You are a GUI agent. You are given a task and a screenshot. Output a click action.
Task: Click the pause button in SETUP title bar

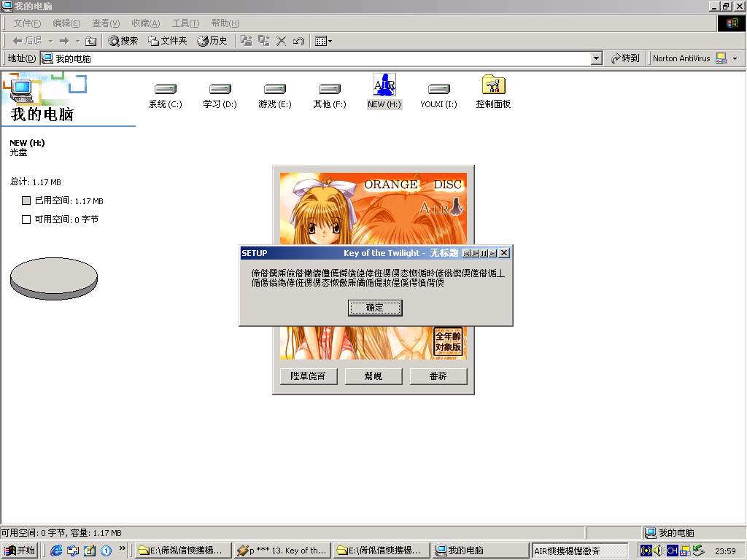[484, 253]
